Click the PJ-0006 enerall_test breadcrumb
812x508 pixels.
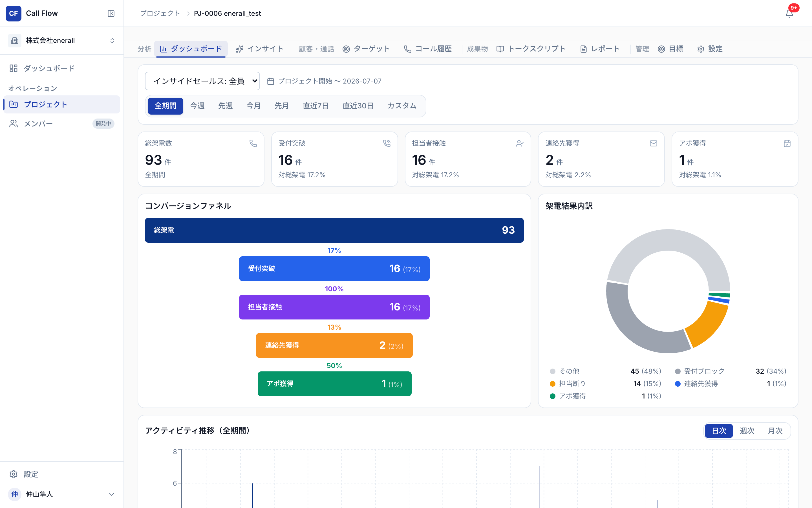[227, 14]
